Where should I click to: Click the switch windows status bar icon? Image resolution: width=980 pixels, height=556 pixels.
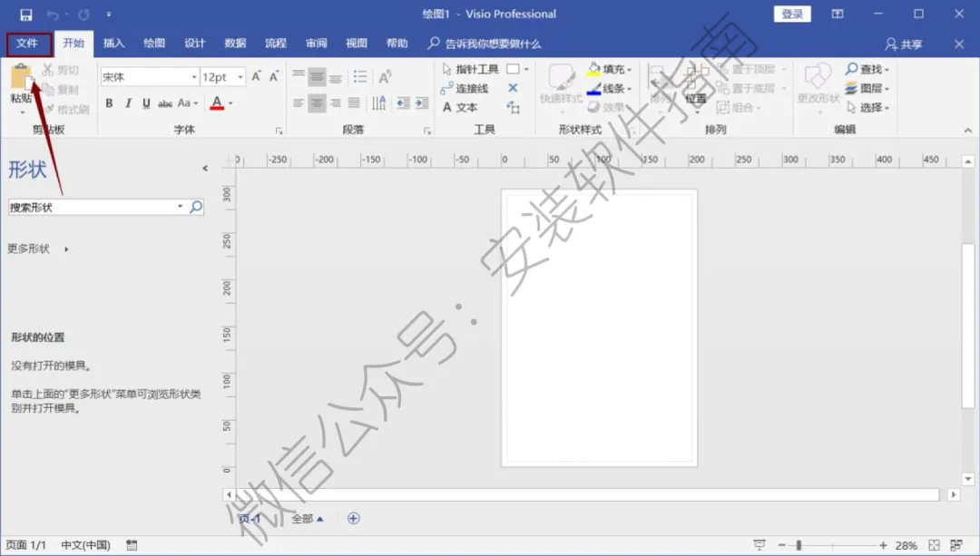point(956,545)
